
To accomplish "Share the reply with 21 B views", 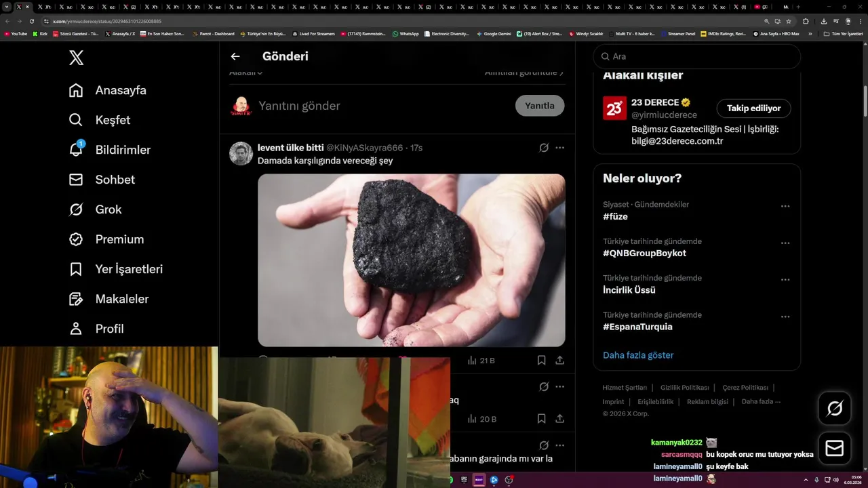I will (559, 361).
